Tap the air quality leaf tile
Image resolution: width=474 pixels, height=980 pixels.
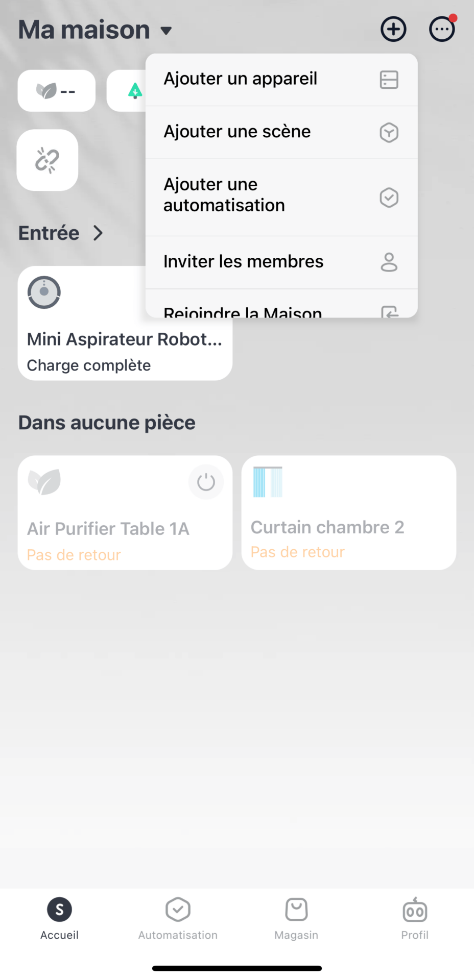click(x=56, y=91)
